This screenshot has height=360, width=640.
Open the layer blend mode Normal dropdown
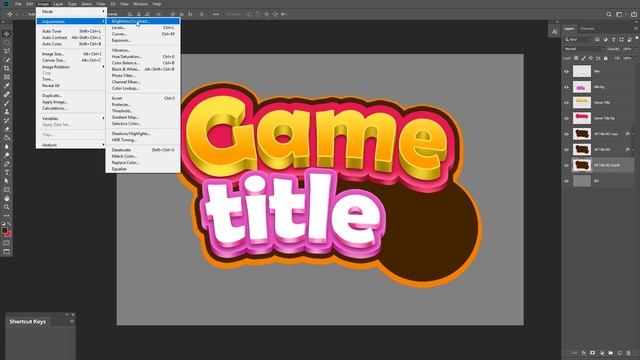pyautogui.click(x=583, y=49)
